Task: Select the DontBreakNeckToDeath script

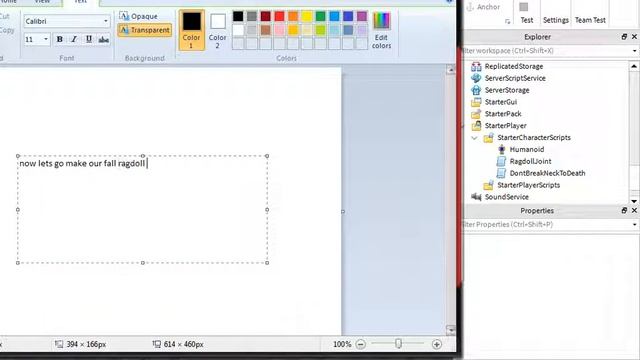Action: (x=547, y=173)
